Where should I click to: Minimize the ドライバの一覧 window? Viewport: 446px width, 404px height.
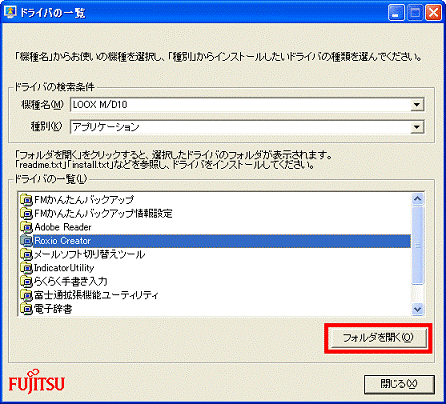pos(396,13)
